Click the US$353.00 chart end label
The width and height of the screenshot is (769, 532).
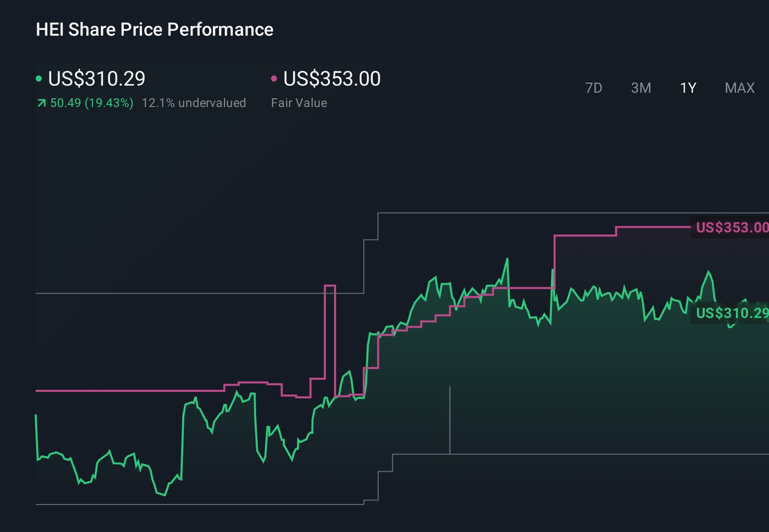click(732, 228)
